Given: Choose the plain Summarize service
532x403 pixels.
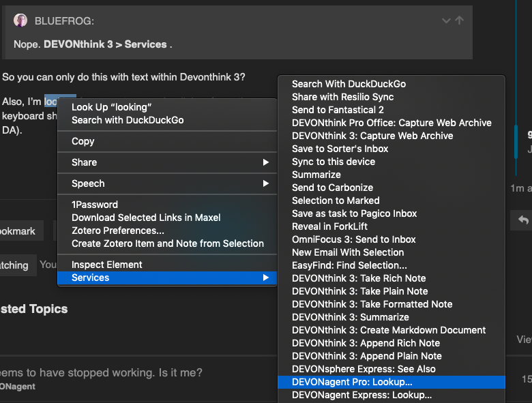Looking at the screenshot, I should coord(391,175).
